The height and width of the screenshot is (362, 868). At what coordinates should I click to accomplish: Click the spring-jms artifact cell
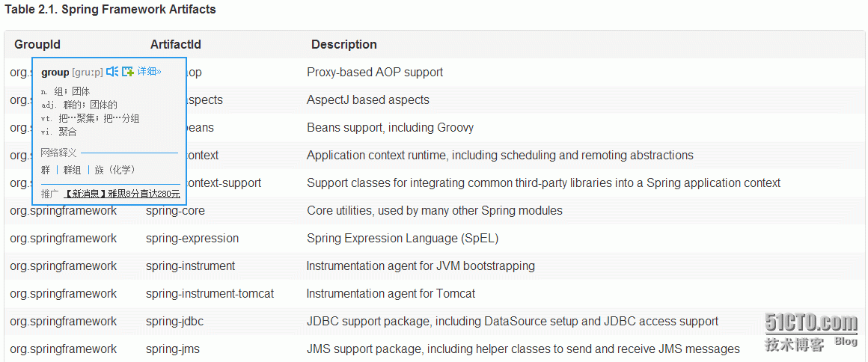pos(173,349)
